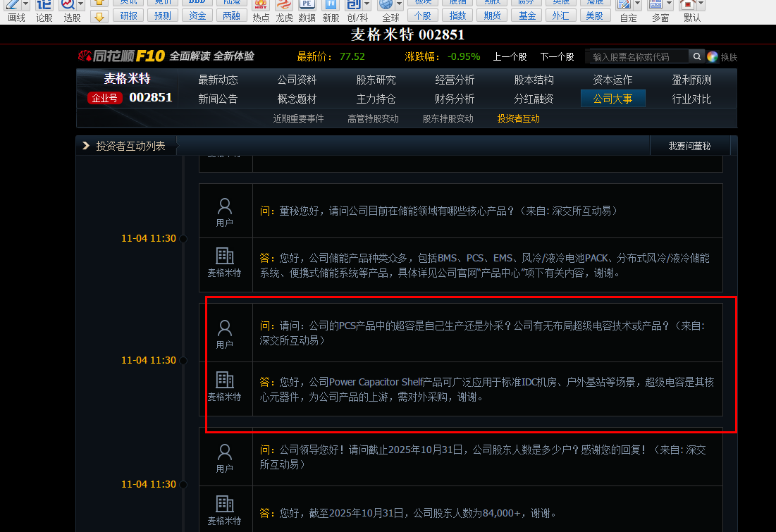Open the 新股 IPO icon
The image size is (776, 532).
(x=331, y=6)
